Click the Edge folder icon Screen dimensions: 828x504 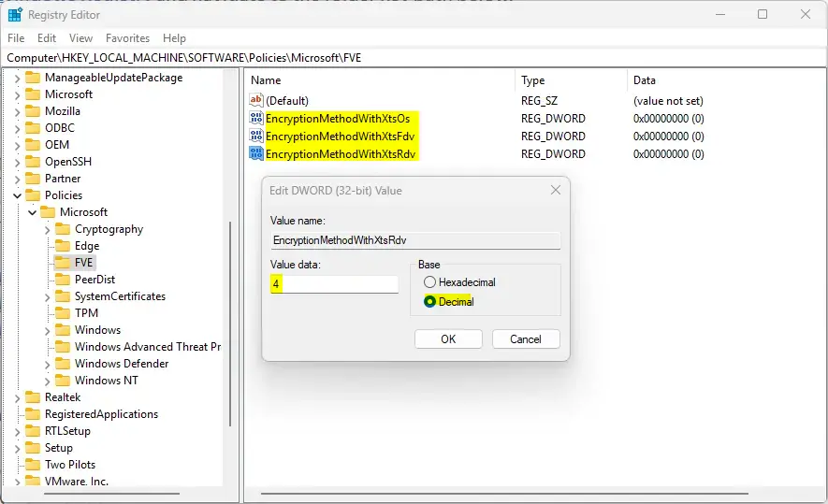pos(63,246)
